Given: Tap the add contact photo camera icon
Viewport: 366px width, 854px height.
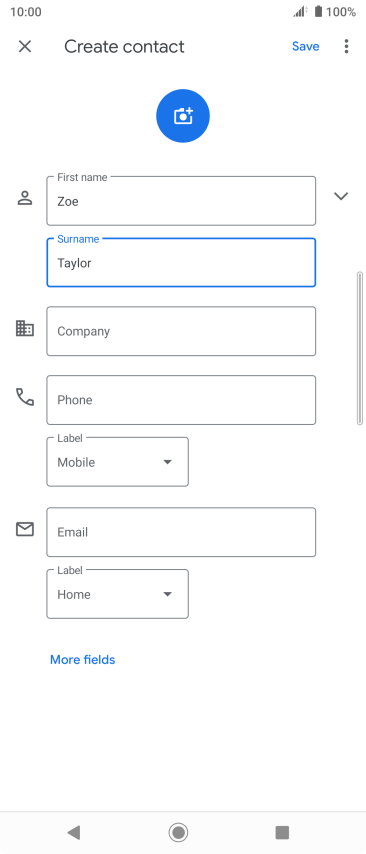Looking at the screenshot, I should coord(183,116).
